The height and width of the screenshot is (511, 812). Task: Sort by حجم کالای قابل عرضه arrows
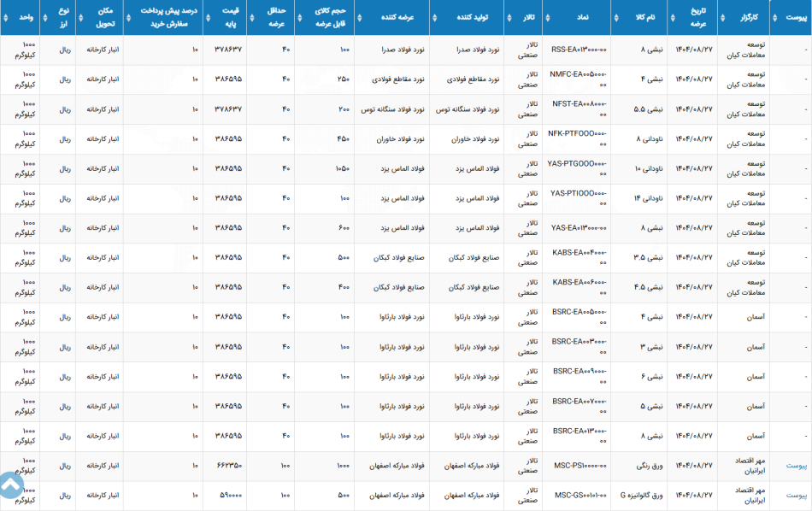pyautogui.click(x=300, y=18)
